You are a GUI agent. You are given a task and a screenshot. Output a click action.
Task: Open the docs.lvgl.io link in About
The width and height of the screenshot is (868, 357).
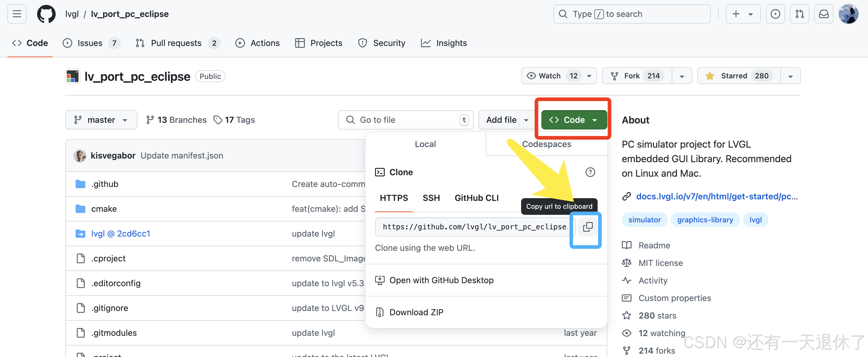click(716, 196)
